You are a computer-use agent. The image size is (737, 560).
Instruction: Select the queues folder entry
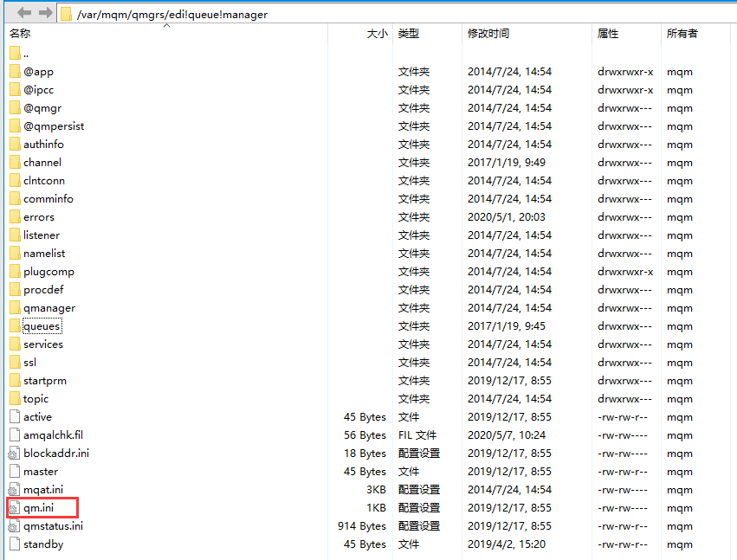[x=42, y=326]
